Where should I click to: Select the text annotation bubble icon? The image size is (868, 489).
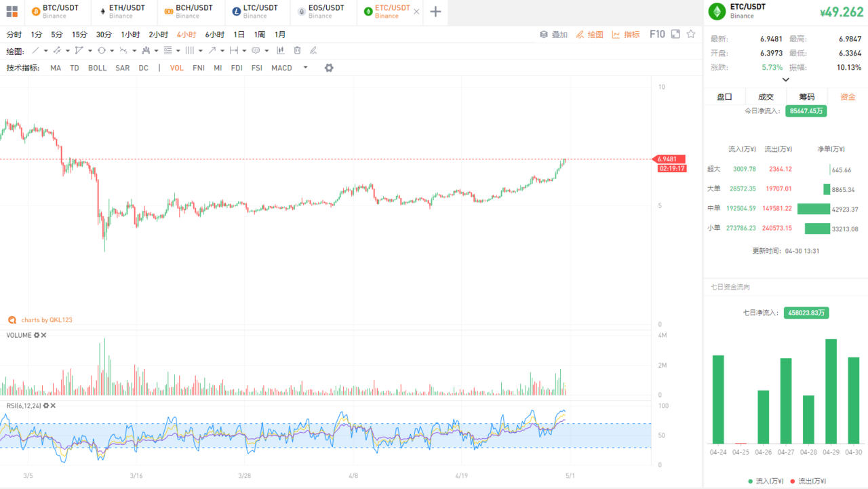[x=256, y=50]
